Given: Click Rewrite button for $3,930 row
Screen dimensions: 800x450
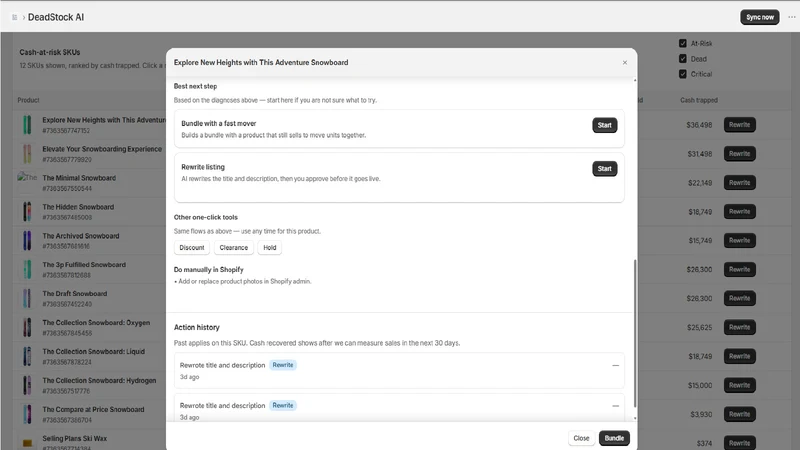Looking at the screenshot, I should pyautogui.click(x=739, y=414).
